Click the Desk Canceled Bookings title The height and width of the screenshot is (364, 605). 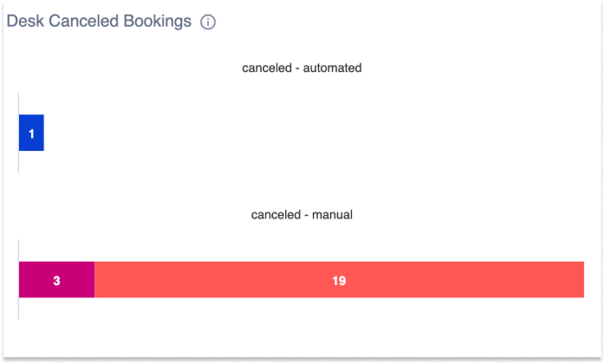(x=99, y=22)
